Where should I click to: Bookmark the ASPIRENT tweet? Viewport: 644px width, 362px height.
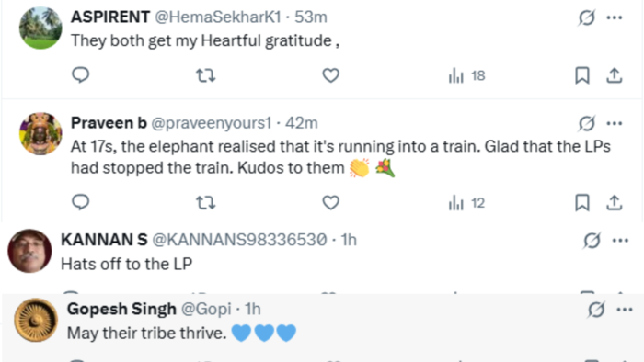582,75
